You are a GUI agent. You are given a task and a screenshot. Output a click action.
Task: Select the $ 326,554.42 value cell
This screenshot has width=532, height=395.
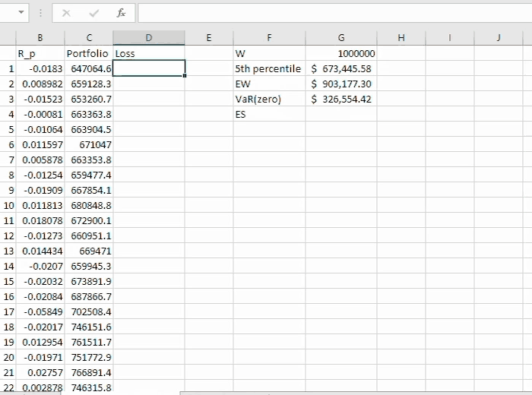tap(341, 99)
